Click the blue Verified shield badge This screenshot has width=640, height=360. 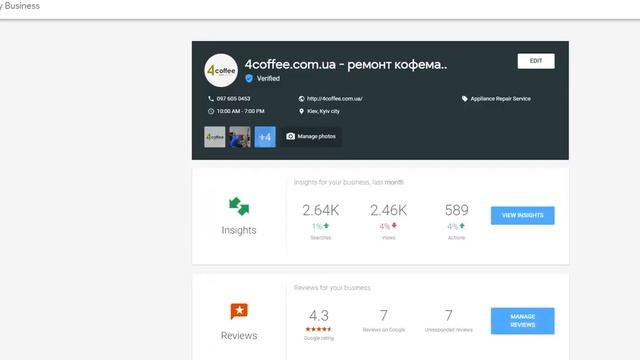click(x=249, y=78)
